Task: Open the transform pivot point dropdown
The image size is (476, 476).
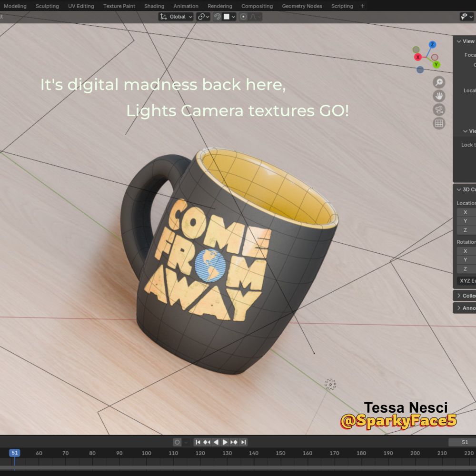Action: coord(203,17)
